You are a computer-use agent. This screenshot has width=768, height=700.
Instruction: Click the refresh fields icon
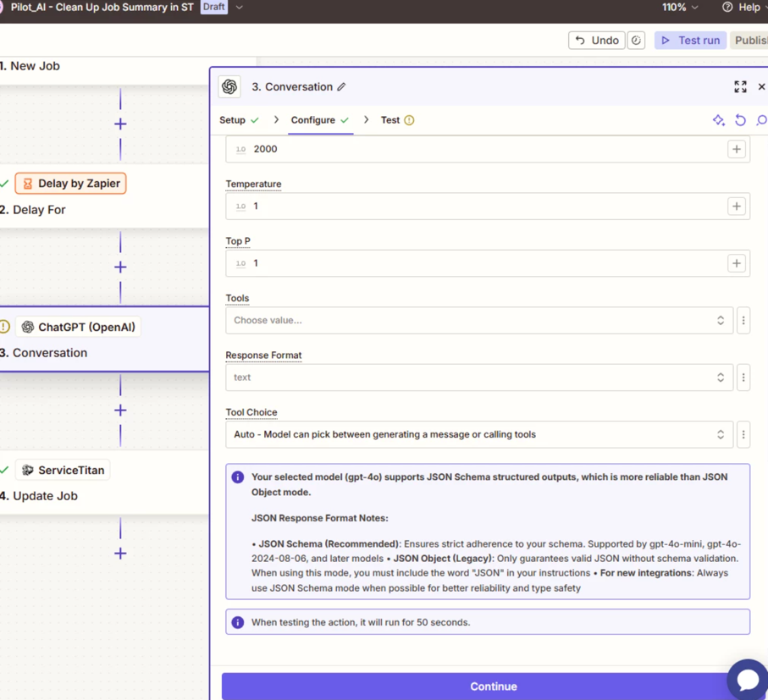pyautogui.click(x=740, y=120)
